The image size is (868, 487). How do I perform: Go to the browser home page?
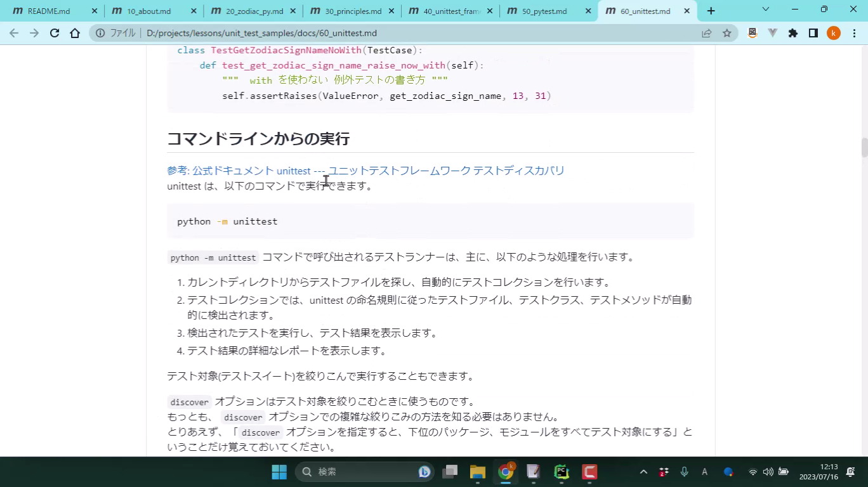click(x=75, y=34)
